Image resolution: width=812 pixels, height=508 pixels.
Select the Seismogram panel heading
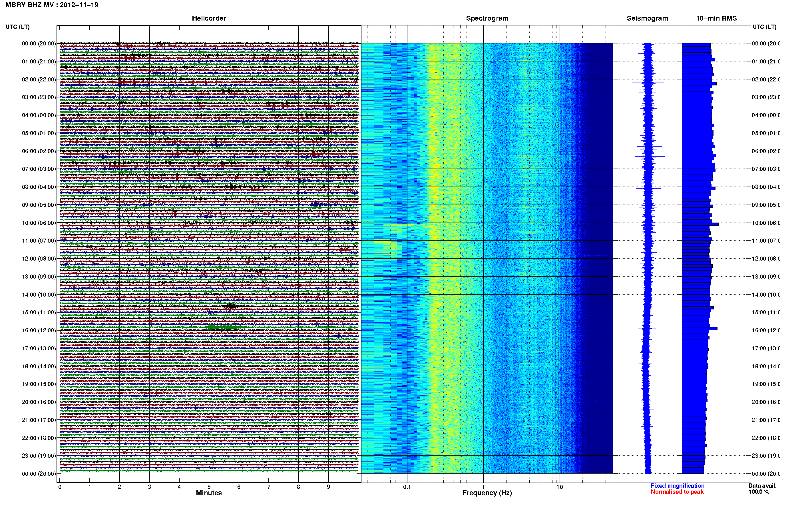click(x=648, y=18)
